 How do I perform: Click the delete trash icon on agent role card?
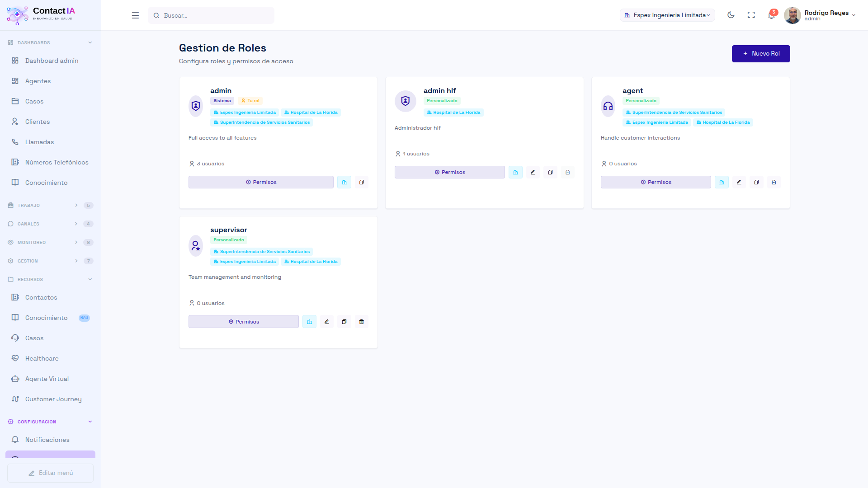click(774, 182)
